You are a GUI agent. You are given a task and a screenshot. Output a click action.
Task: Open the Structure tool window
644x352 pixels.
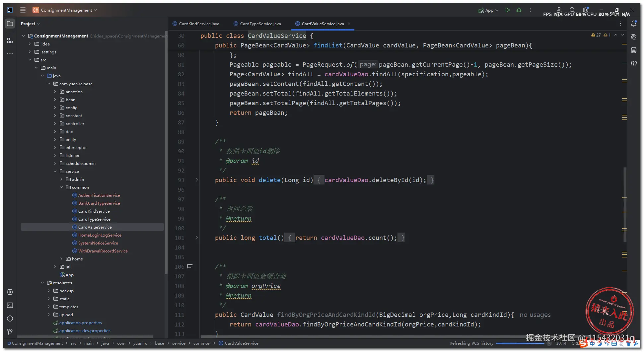coord(10,40)
